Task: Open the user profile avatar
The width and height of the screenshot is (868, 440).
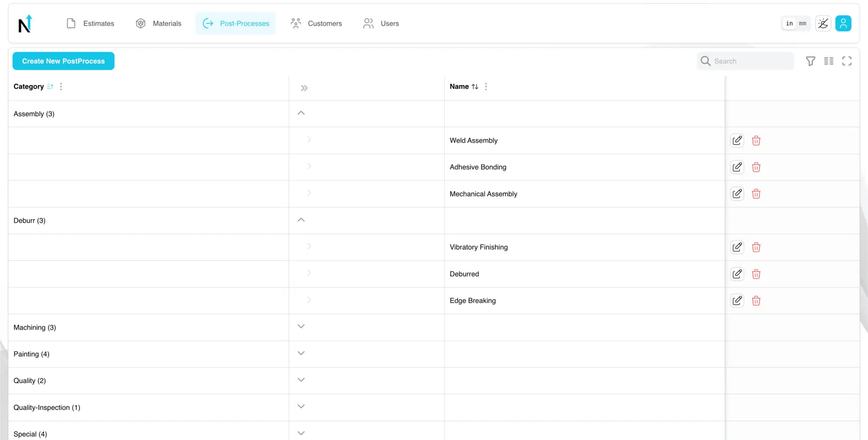Action: [843, 23]
